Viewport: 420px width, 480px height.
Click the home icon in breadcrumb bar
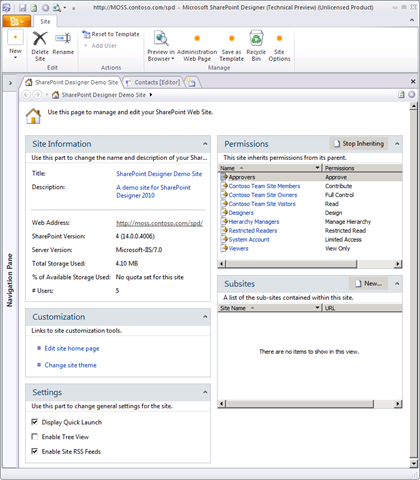tap(56, 95)
